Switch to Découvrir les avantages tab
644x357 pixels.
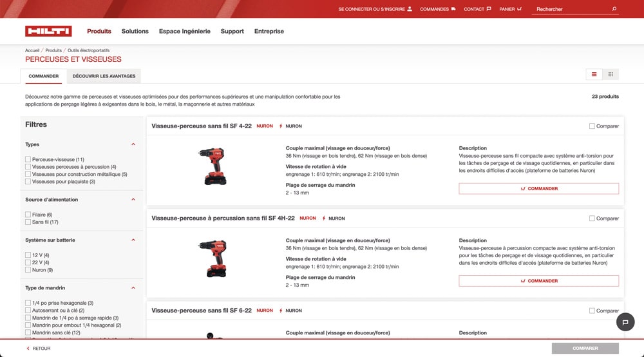[104, 76]
